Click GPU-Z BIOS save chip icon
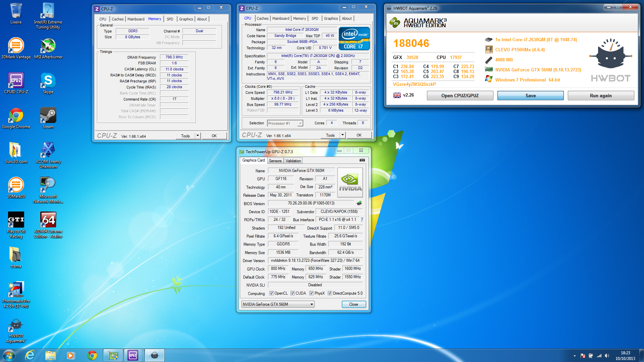Image resolution: width=644 pixels, height=362 pixels. [x=359, y=203]
